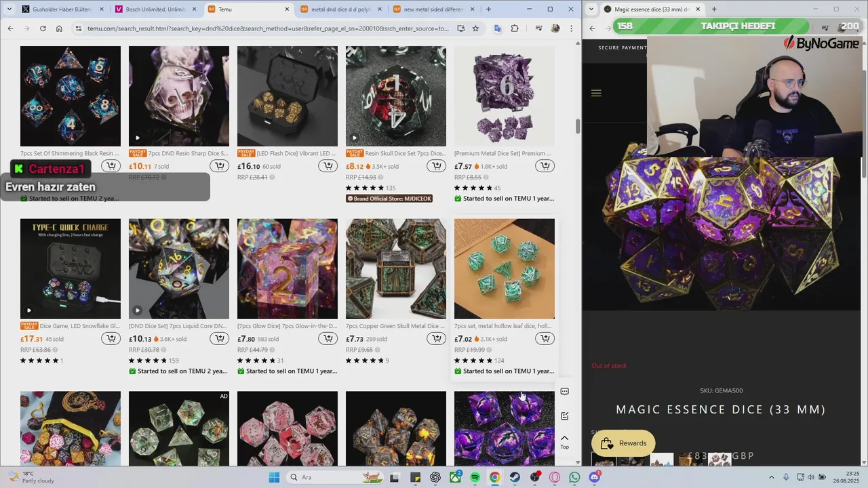This screenshot has width=868, height=488.
Task: Switch to Bosch Unlimited tab
Action: 156,9
